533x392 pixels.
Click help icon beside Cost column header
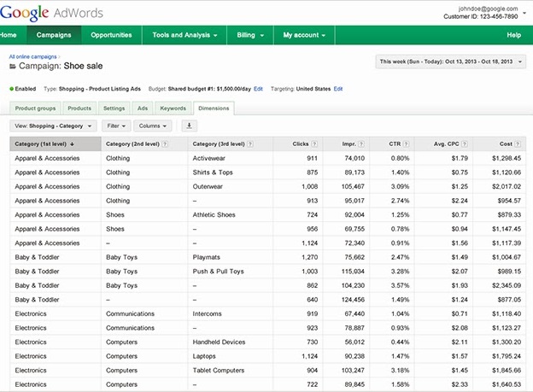click(519, 144)
